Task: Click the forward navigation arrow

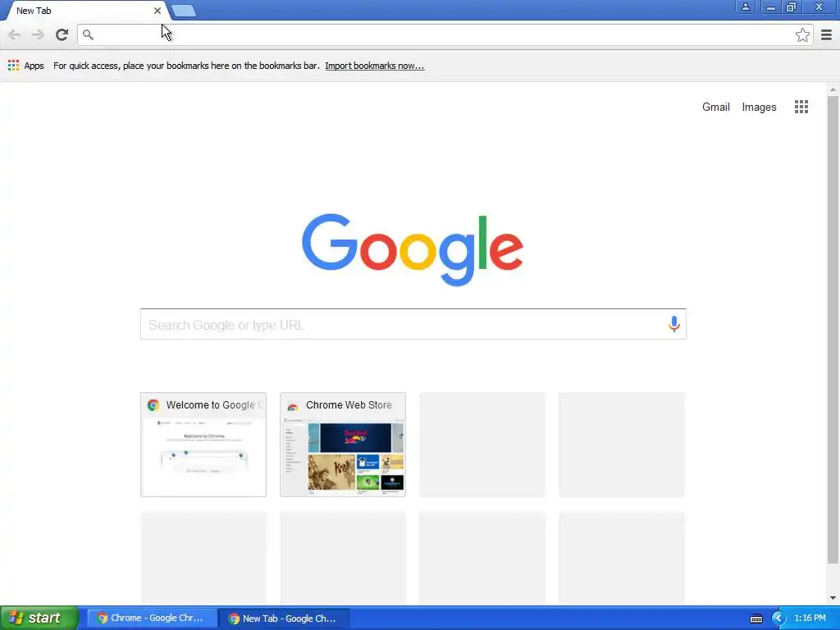Action: pos(38,34)
